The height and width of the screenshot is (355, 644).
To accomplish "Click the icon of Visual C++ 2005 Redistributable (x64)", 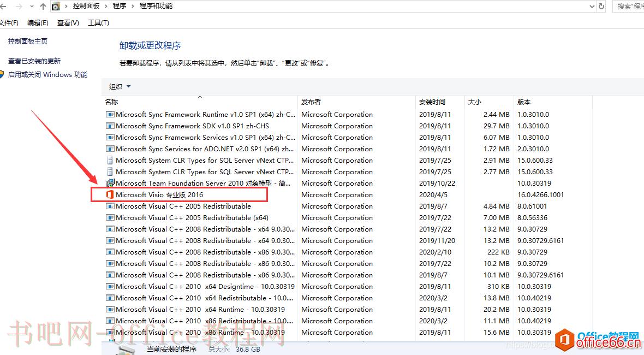I will click(110, 217).
